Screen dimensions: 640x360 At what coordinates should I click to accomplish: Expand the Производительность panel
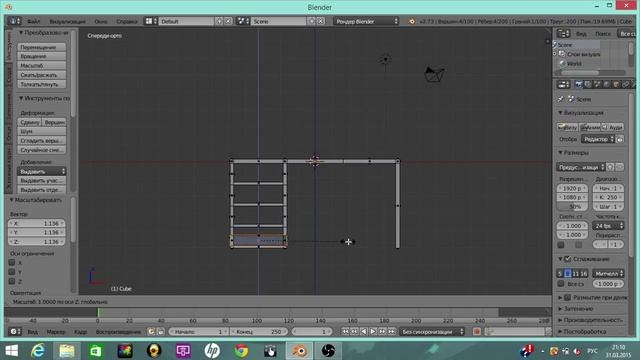coord(560,320)
